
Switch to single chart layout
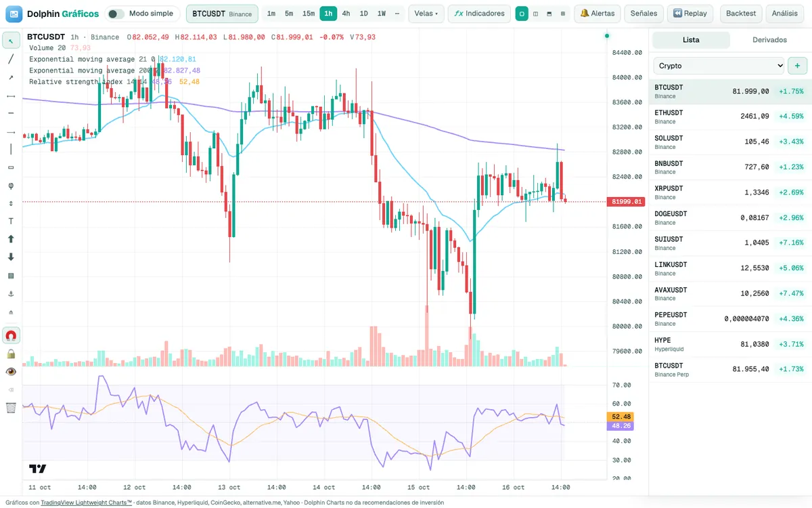522,14
